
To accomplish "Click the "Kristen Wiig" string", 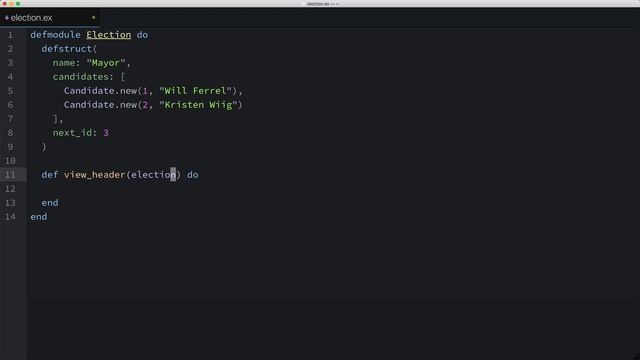I will [x=198, y=105].
